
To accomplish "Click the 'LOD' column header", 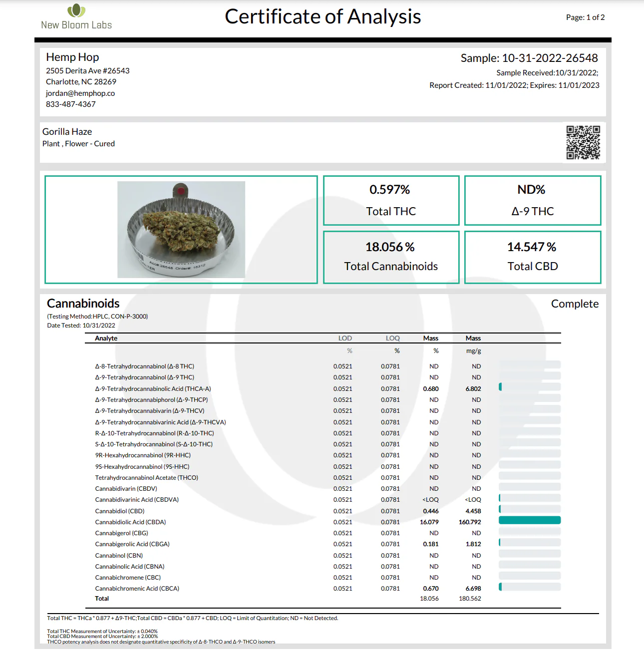I will [345, 338].
